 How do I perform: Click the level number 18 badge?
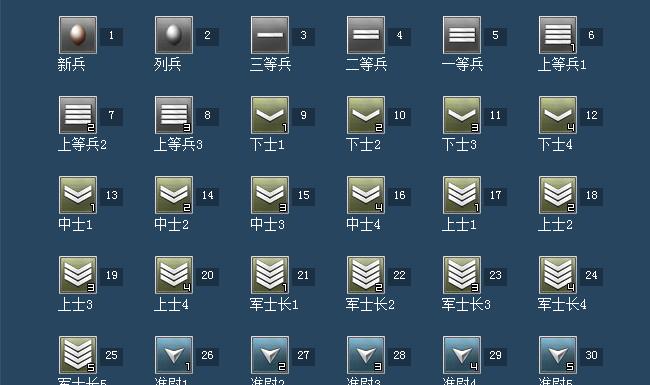tap(591, 196)
